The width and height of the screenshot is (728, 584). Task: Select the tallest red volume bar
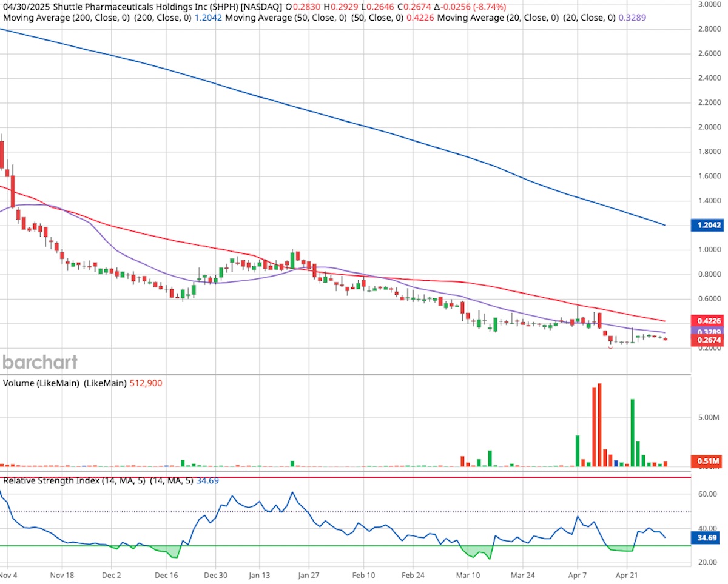coord(599,425)
